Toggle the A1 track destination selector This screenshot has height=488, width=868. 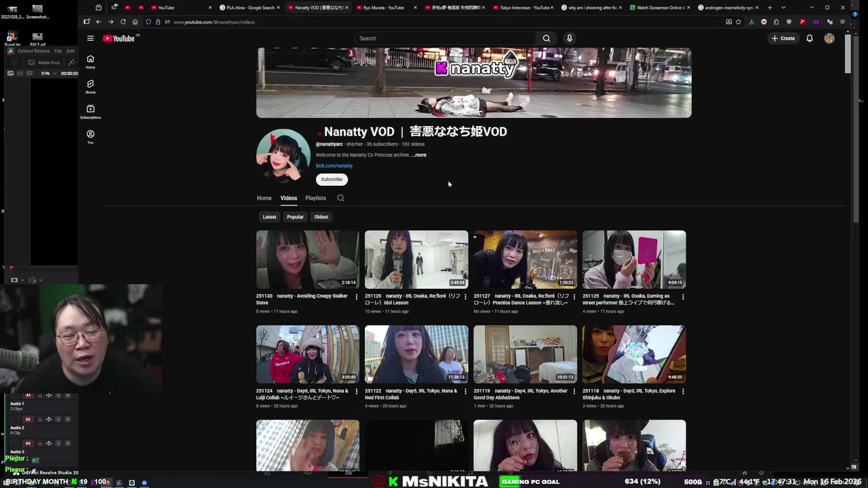28,395
